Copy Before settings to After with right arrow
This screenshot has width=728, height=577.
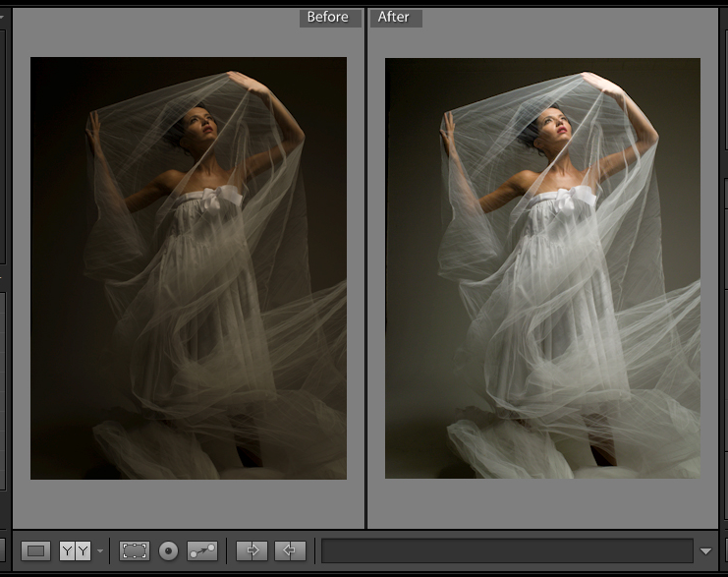tap(252, 550)
